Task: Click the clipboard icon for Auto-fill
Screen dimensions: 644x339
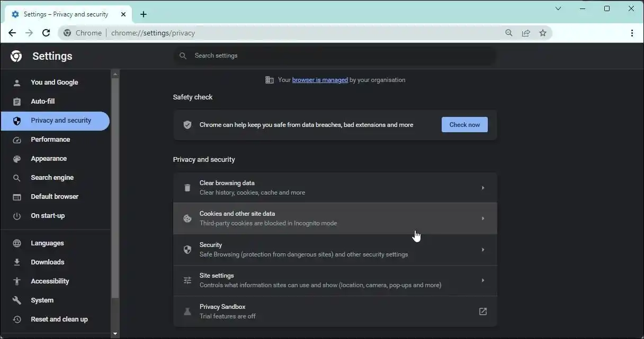Action: [x=17, y=102]
